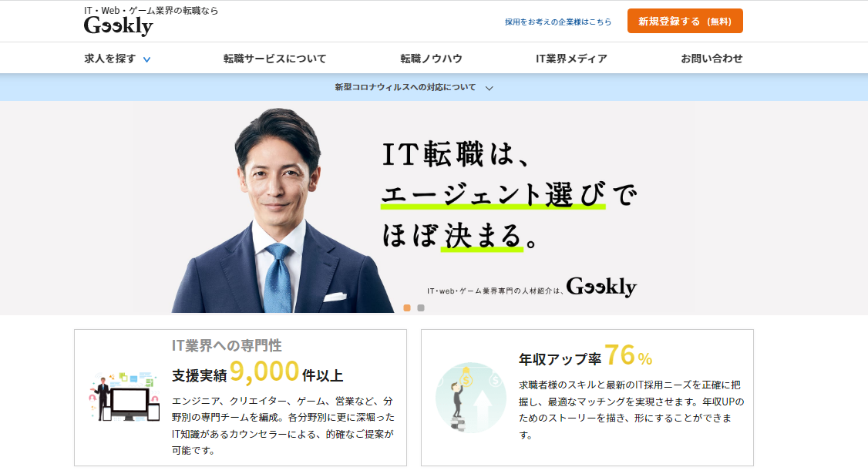Viewport: 868px width, 474px height.
Task: Click the 年収アップ率 76% card heading
Action: point(585,356)
